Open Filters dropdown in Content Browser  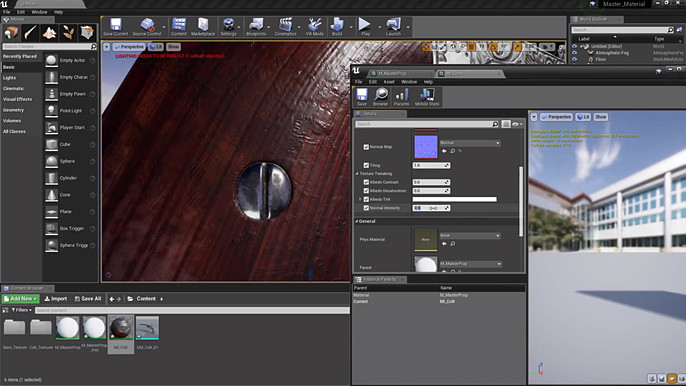[x=21, y=310]
